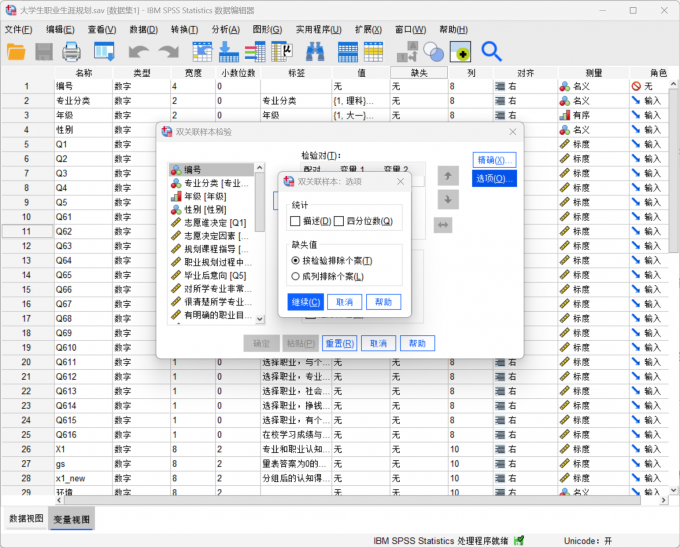Click the Redo arrow icon
The height and width of the screenshot is (548, 680).
pyautogui.click(x=169, y=52)
